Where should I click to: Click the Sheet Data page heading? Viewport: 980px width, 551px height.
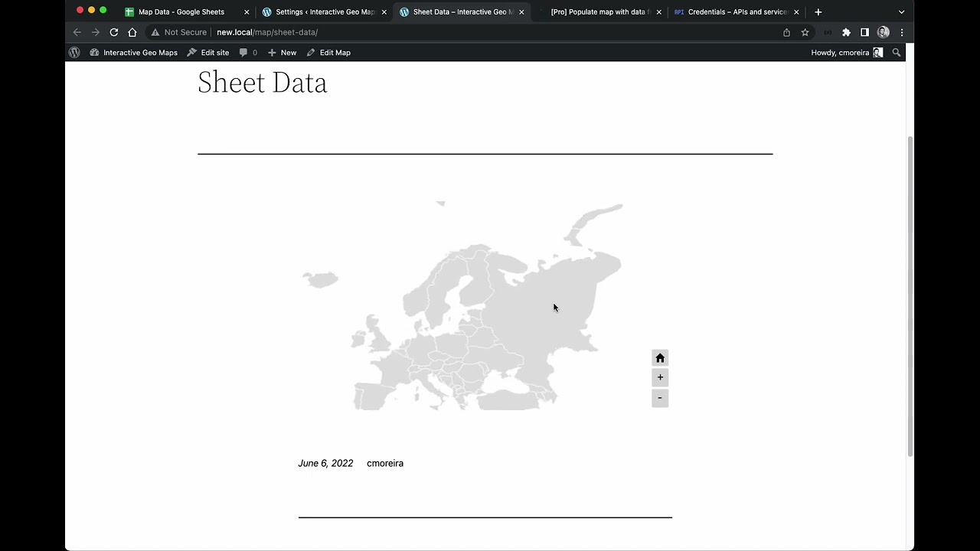(x=262, y=83)
